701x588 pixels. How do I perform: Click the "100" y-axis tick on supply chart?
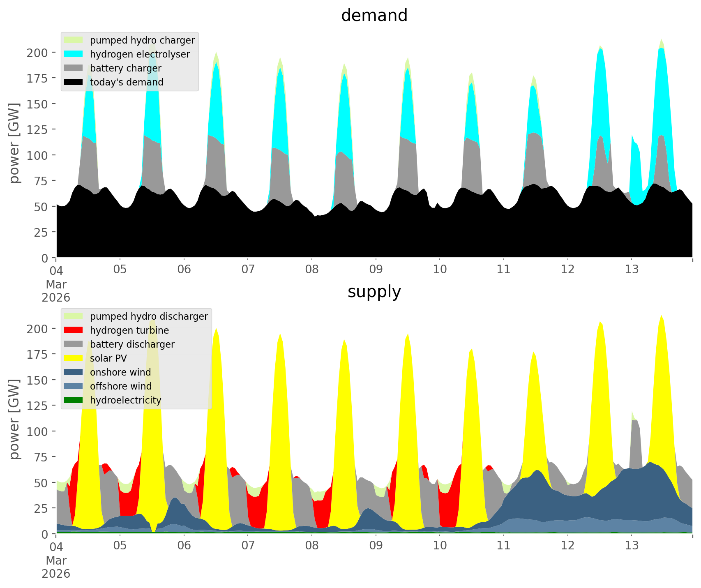click(37, 431)
